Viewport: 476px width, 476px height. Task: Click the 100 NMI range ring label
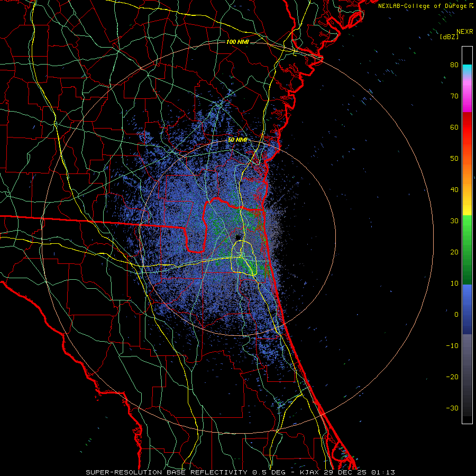237,42
